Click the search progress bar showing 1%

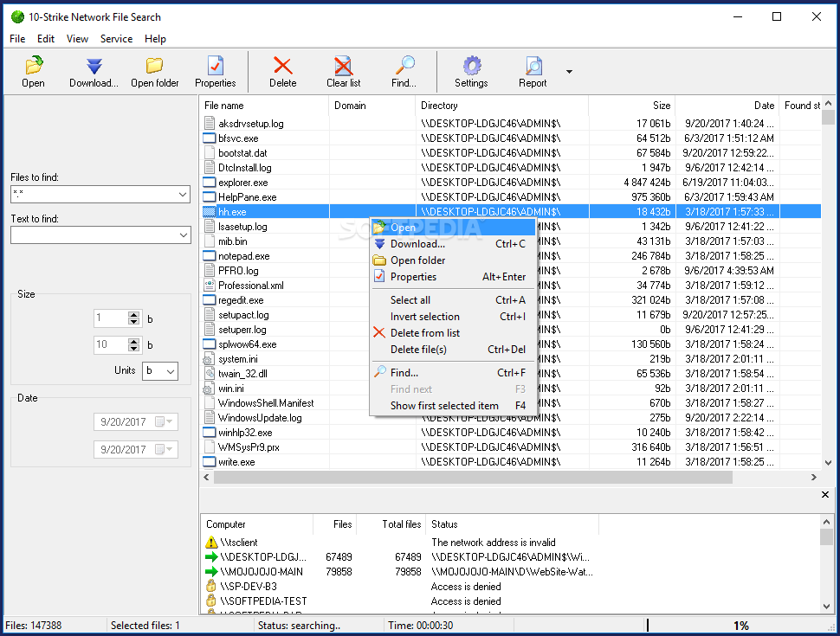[x=740, y=626]
